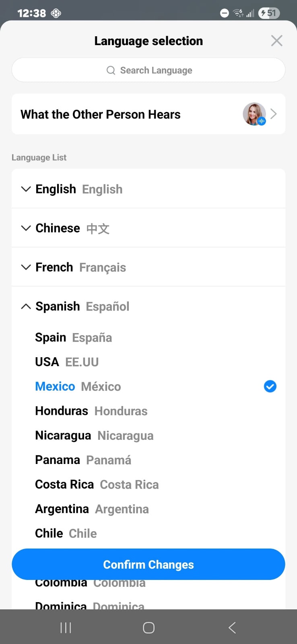Image resolution: width=297 pixels, height=644 pixels.
Task: Uncheck the Mexico selection checkmark
Action: 270,386
